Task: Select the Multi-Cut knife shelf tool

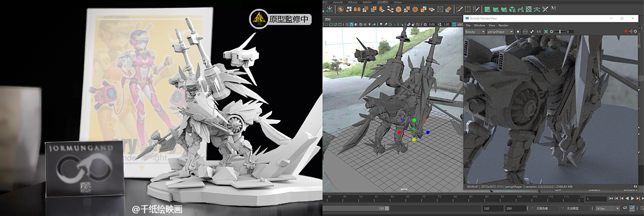Action: tap(459, 9)
